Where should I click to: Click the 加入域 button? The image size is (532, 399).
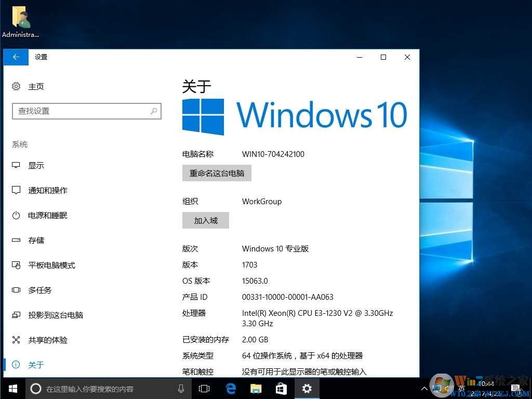point(206,220)
